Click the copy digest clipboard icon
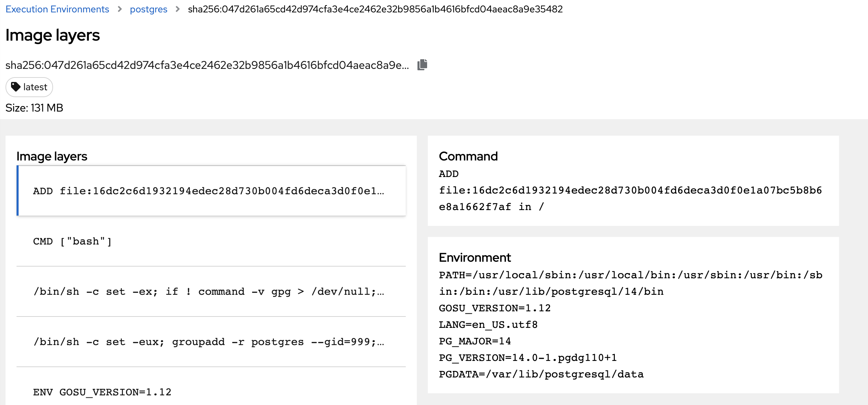The height and width of the screenshot is (405, 868). (422, 65)
